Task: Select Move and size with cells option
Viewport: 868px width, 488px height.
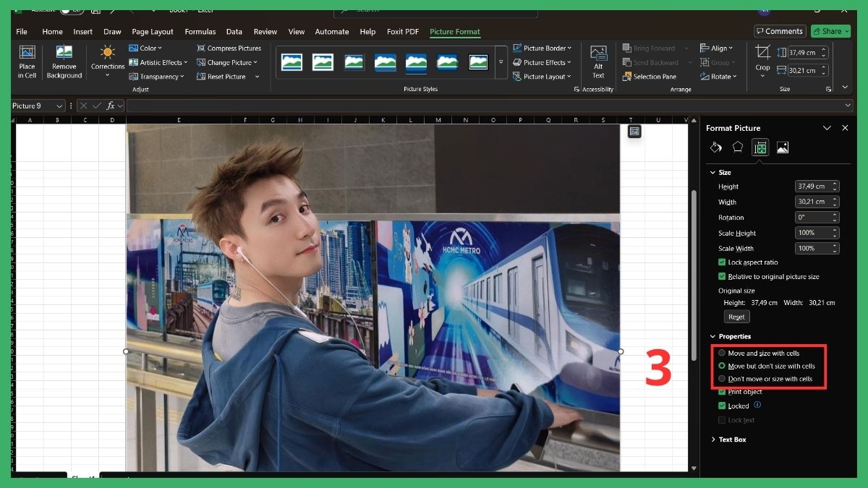Action: pyautogui.click(x=722, y=353)
